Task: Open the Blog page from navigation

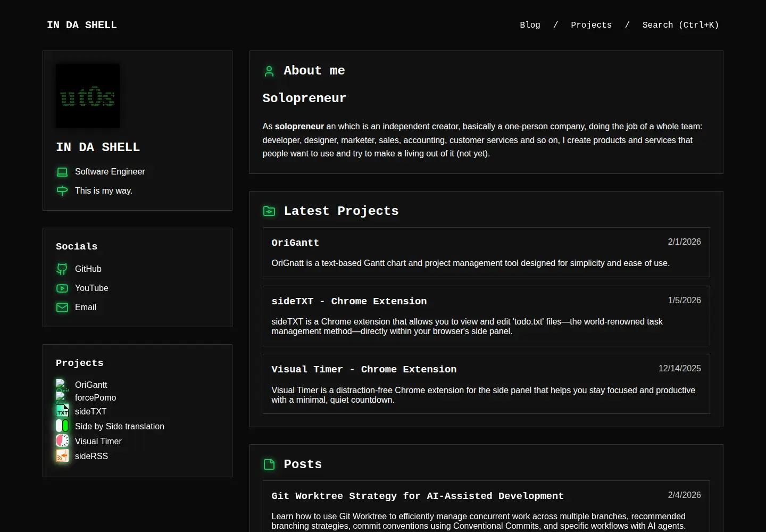Action: point(530,25)
